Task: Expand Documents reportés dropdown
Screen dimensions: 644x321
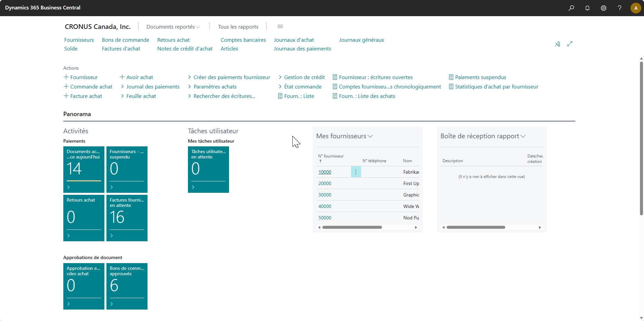Action: pyautogui.click(x=173, y=27)
